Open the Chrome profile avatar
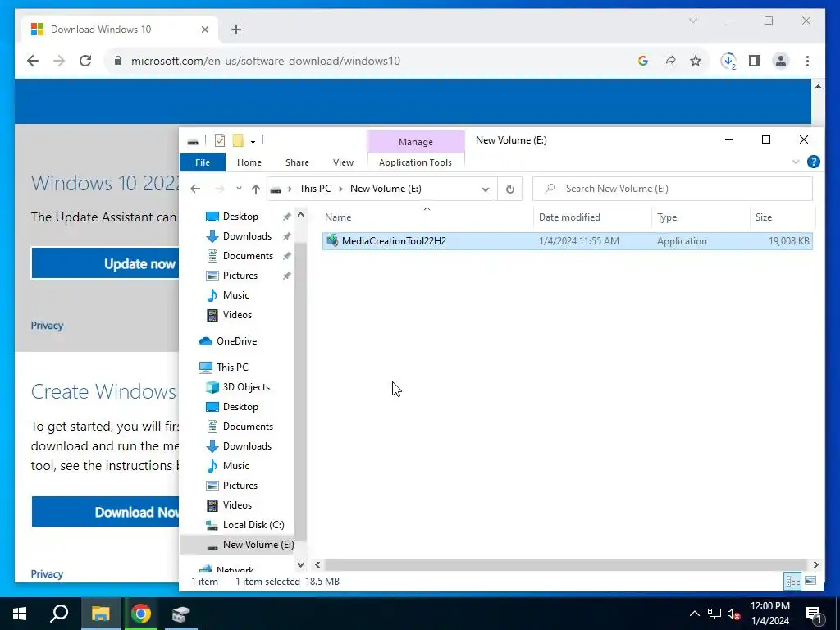The height and width of the screenshot is (630, 840). 781,61
